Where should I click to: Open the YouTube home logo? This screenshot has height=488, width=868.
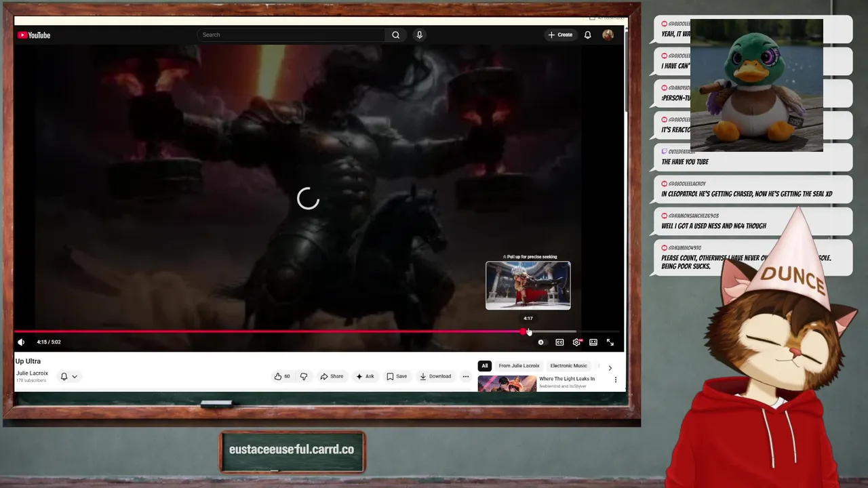pyautogui.click(x=34, y=35)
